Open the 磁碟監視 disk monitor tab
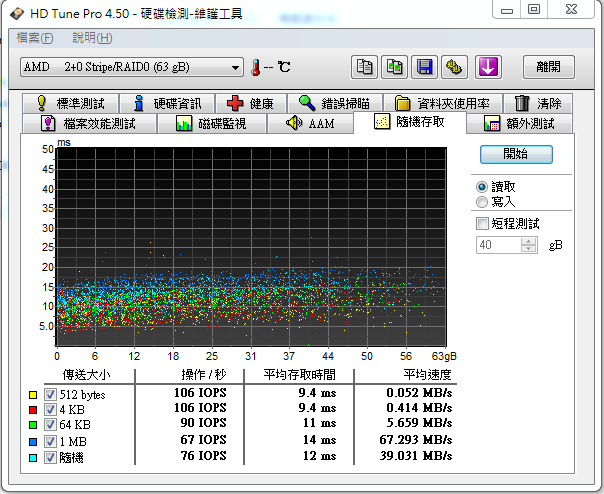 tap(211, 123)
